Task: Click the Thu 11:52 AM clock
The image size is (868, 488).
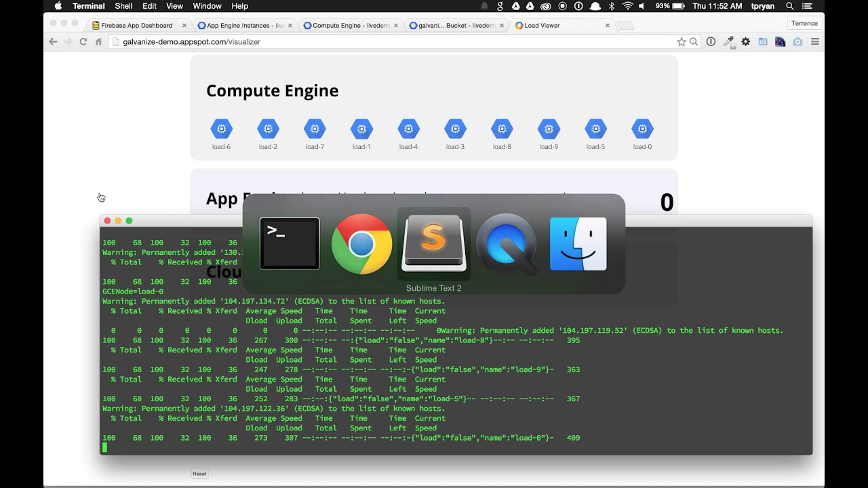Action: click(x=717, y=6)
